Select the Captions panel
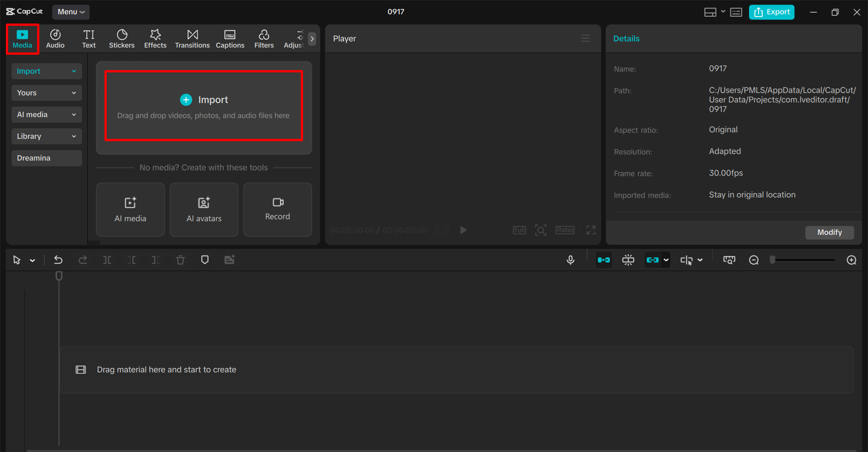 230,38
